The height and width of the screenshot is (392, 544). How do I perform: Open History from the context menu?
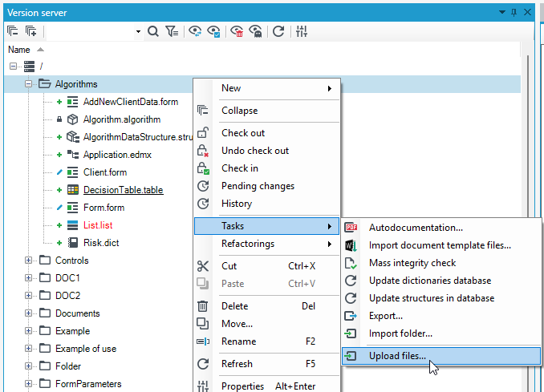click(267, 204)
